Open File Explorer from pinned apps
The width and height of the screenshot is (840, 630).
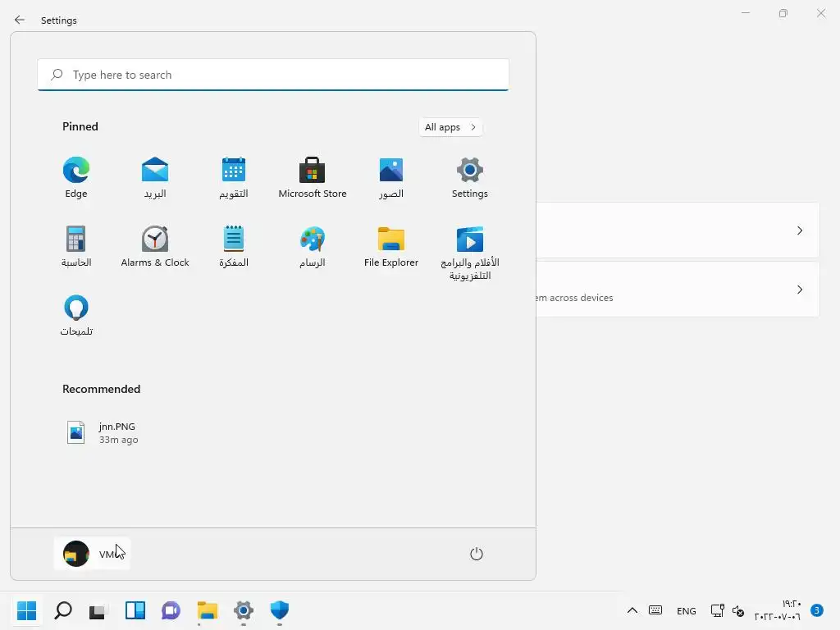tap(391, 246)
